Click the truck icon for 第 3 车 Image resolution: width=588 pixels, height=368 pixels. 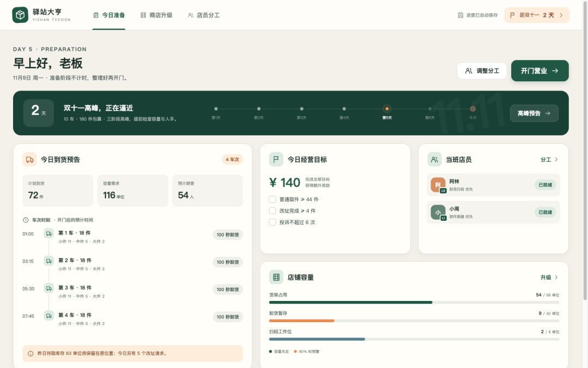pos(49,288)
